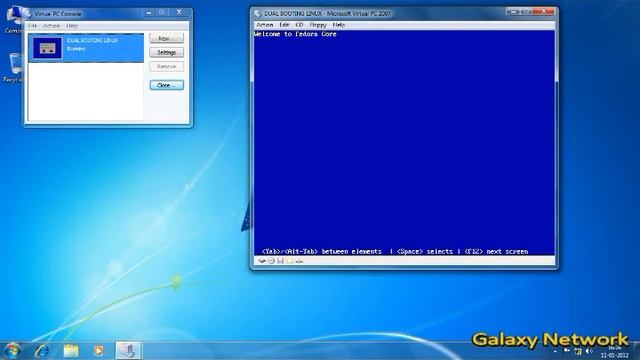Open the Help menu in the virtual machine window
Screen dimensions: 640x360
[338, 25]
